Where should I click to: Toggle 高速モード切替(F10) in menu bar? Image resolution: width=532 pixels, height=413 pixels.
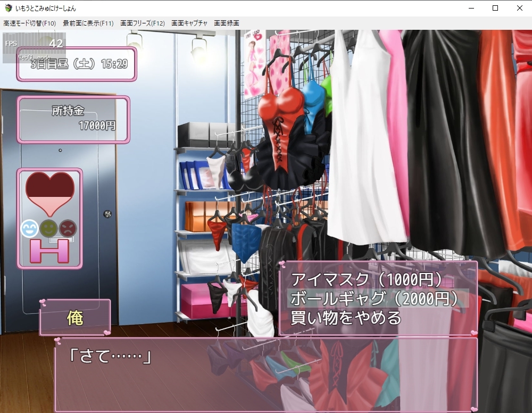(x=30, y=23)
